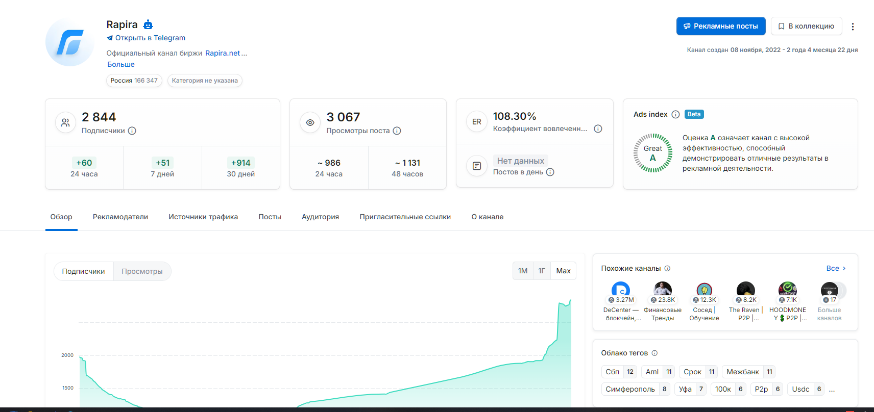Click the ~1 131 48-hour views value
874x412 pixels.
tap(407, 163)
